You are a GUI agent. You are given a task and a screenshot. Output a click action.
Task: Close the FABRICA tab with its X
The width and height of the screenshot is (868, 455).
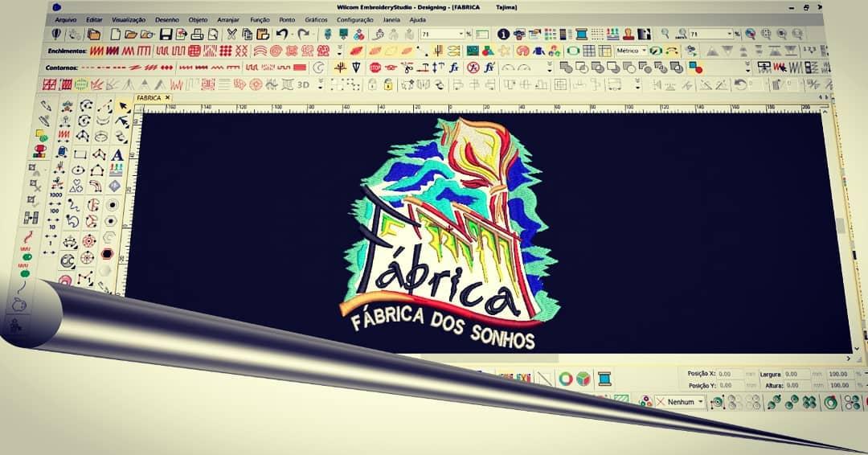click(x=167, y=98)
